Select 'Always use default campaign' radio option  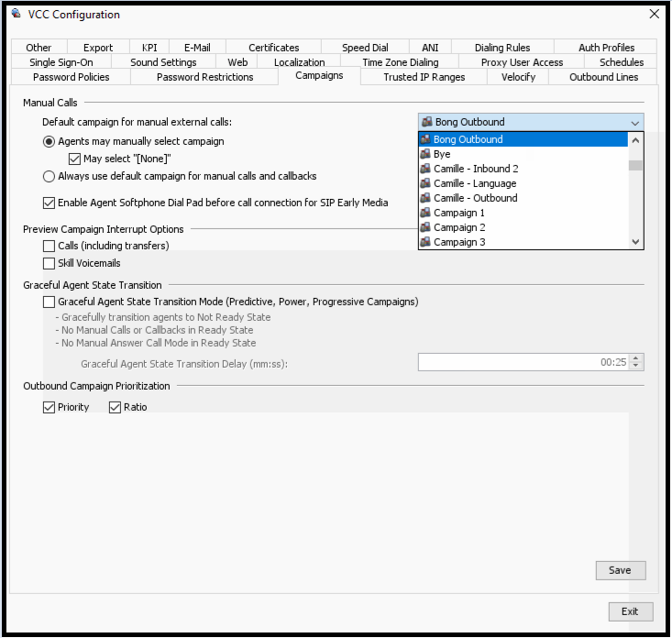49,176
